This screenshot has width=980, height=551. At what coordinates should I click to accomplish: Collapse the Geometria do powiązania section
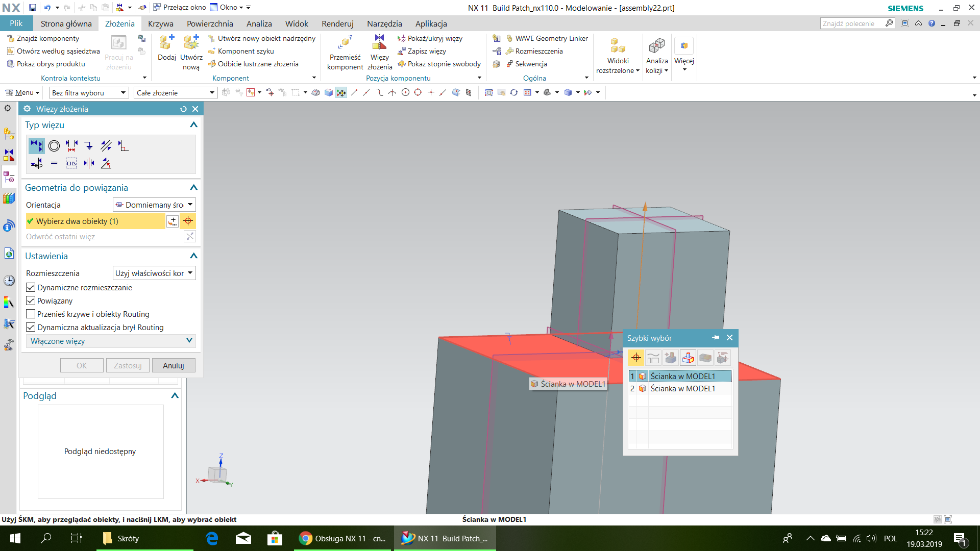coord(193,188)
